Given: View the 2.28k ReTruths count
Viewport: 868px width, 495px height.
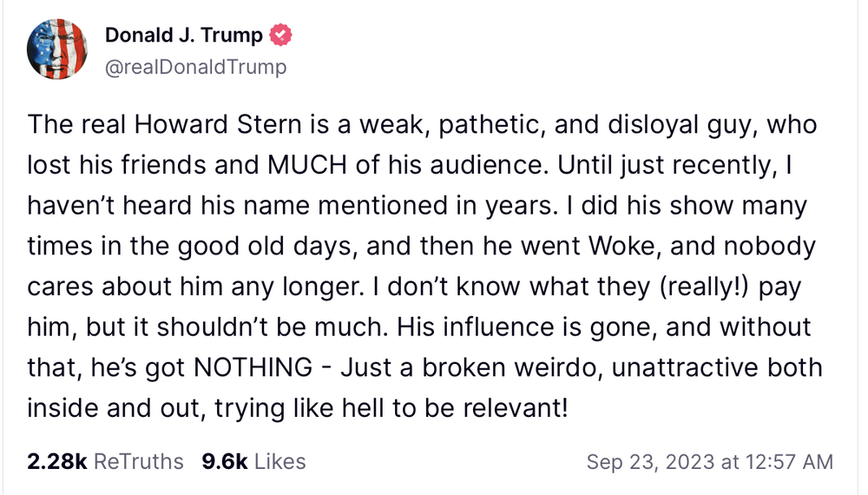Looking at the screenshot, I should point(56,461).
